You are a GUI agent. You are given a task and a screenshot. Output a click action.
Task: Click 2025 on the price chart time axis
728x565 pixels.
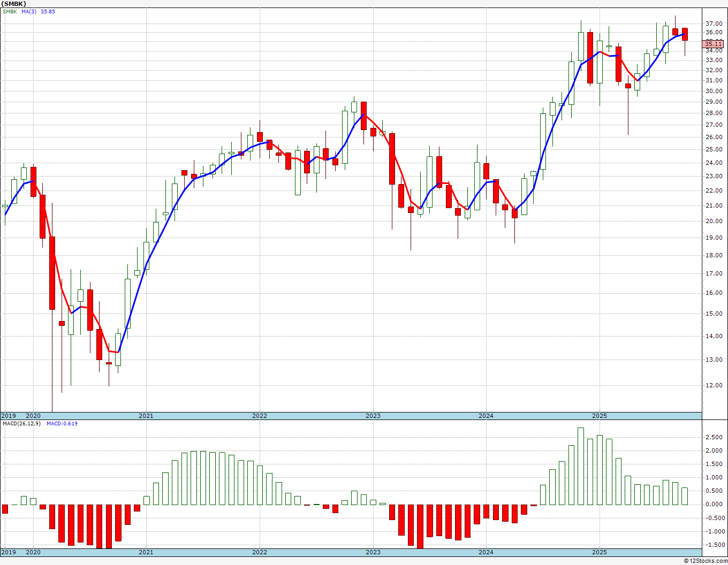tap(600, 416)
